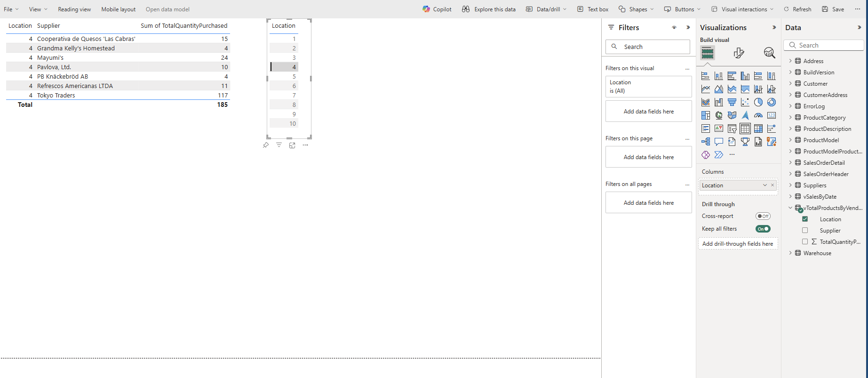Switch to Reading view

click(74, 9)
